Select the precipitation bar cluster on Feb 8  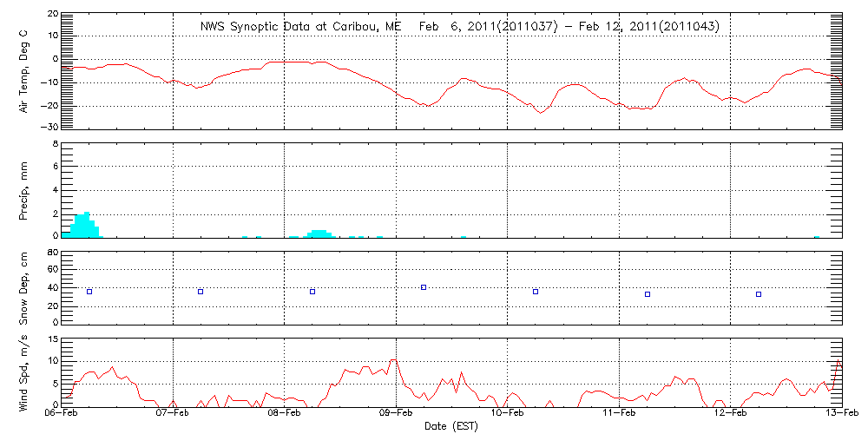[319, 233]
